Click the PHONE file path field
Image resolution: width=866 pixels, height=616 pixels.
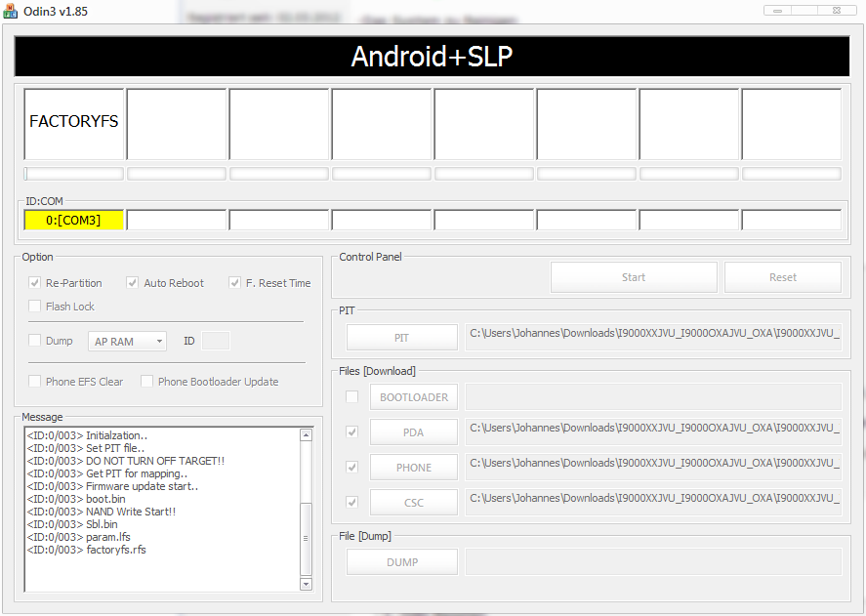point(653,468)
